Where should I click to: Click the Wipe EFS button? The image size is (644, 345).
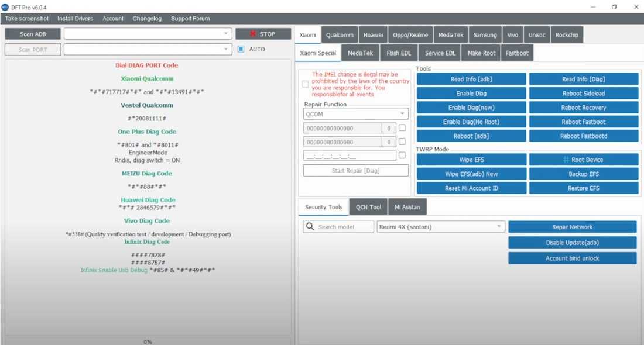pos(471,160)
